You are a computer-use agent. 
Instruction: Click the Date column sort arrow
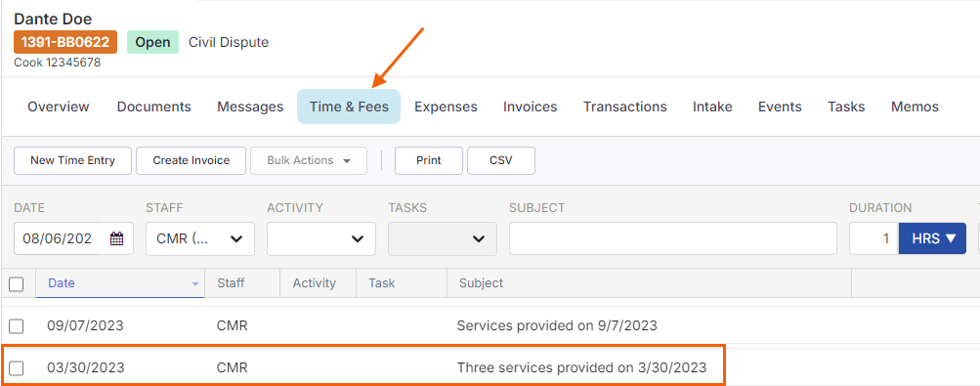click(x=195, y=283)
